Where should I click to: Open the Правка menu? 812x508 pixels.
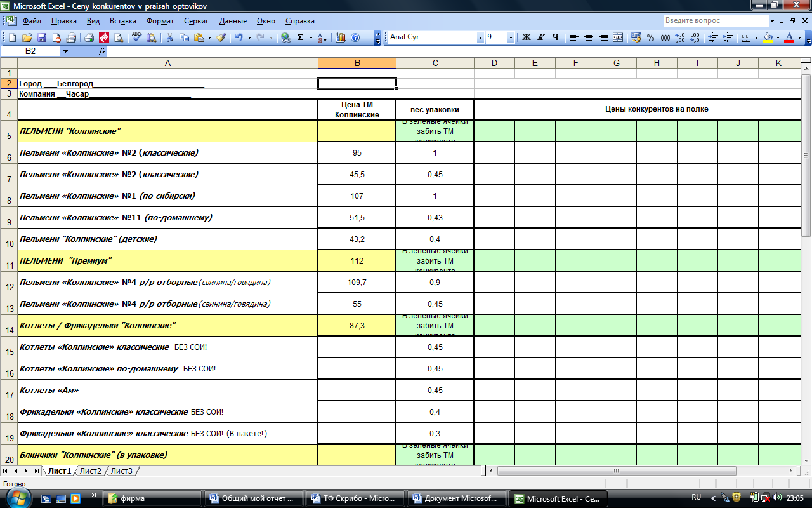tap(64, 21)
